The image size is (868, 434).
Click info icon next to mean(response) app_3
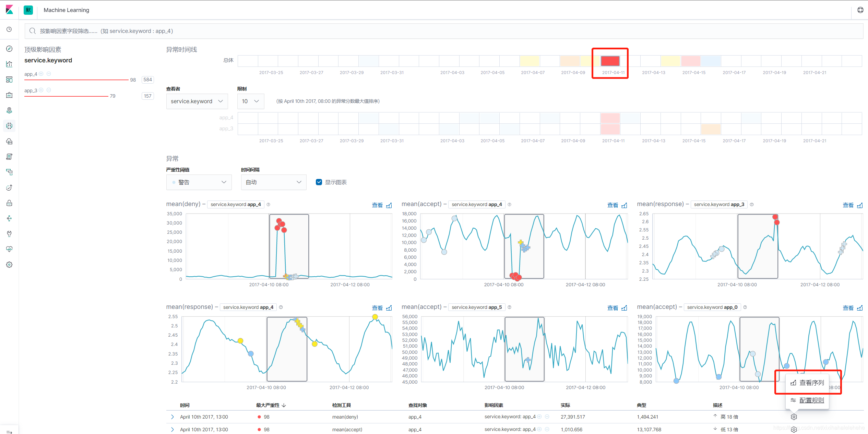click(x=752, y=204)
